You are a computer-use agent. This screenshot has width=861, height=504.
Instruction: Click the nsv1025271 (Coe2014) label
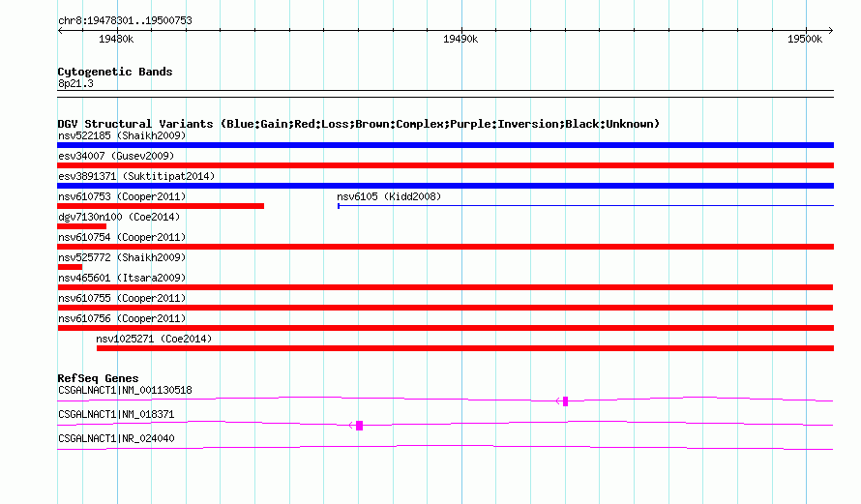[x=154, y=339]
